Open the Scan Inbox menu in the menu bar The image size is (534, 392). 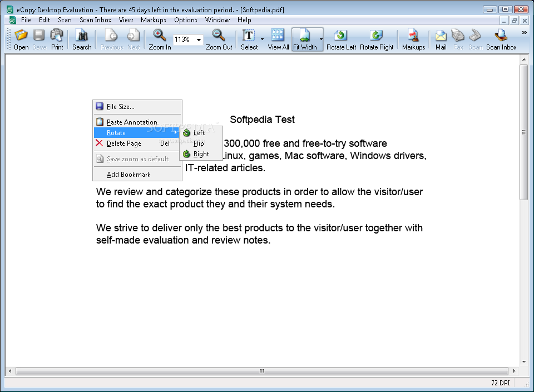(x=95, y=20)
